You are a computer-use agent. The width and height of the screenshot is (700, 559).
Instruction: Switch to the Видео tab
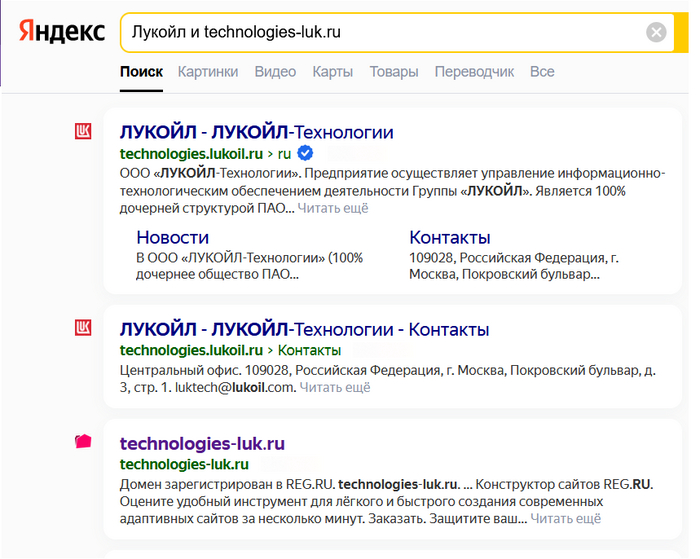click(x=275, y=72)
